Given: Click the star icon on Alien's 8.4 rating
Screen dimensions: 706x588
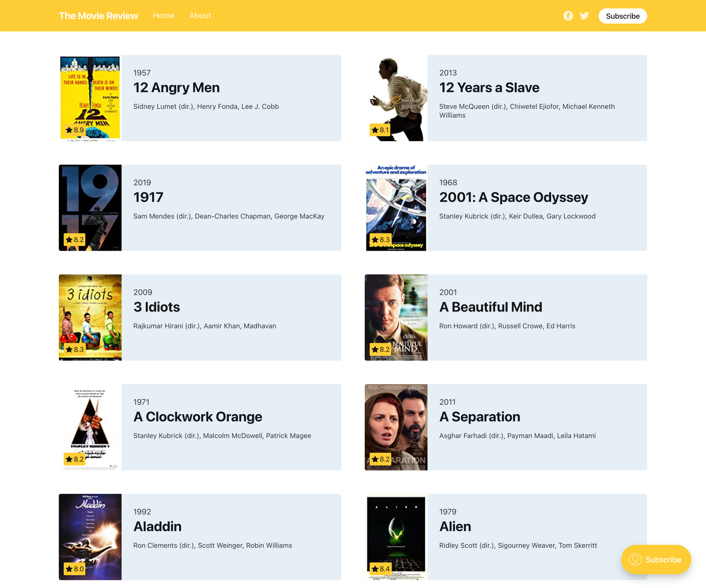Looking at the screenshot, I should (x=375, y=569).
